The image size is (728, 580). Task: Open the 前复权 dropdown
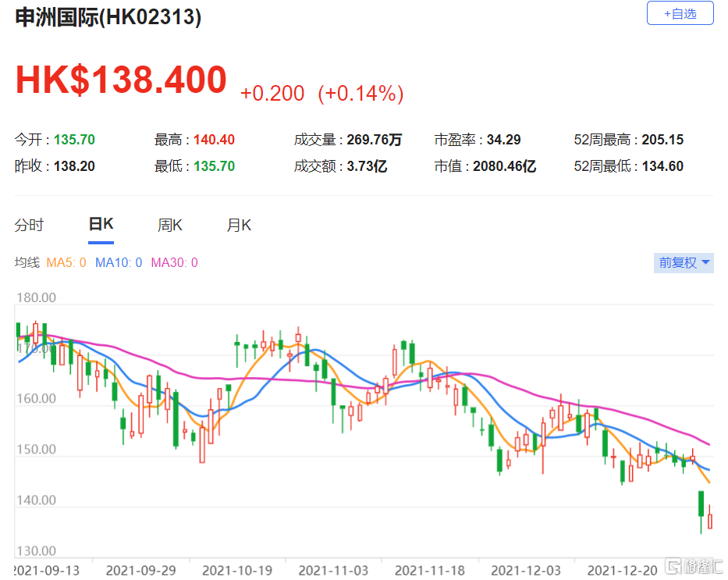(684, 263)
